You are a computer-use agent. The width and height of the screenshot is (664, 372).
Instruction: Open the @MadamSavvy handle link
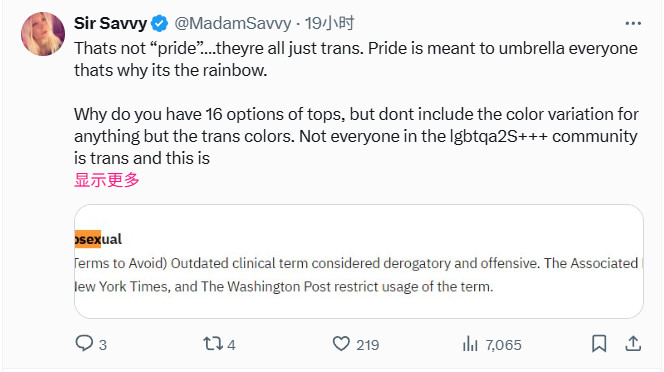tap(233, 23)
